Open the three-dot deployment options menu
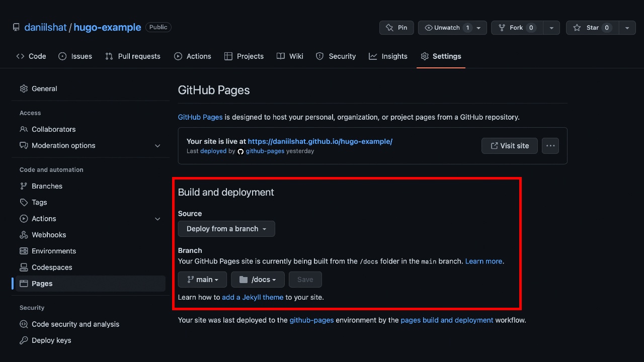 [550, 146]
